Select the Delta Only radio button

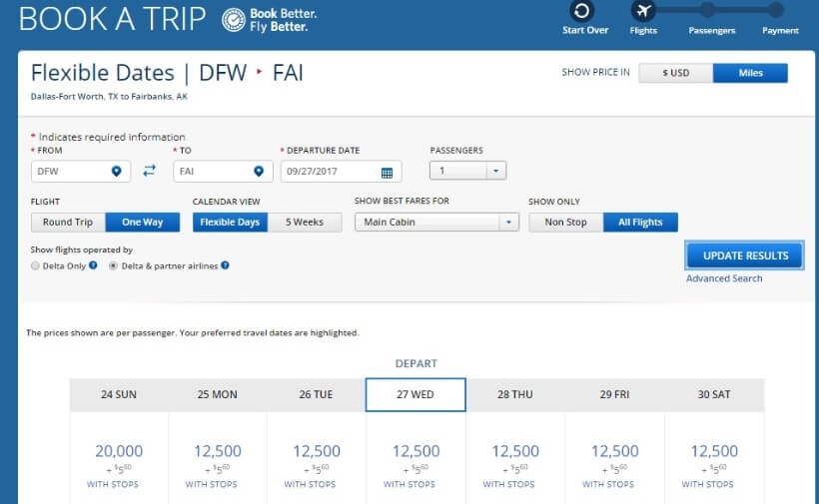35,265
